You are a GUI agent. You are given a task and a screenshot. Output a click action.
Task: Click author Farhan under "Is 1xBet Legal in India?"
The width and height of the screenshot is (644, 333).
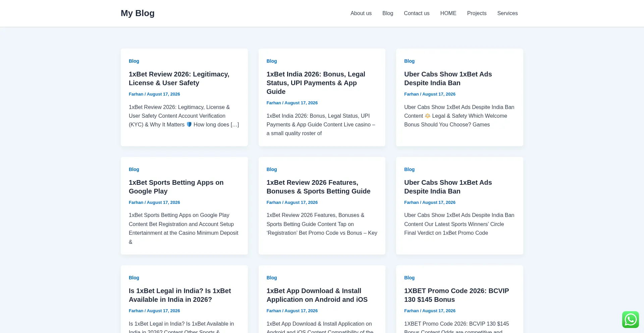[136, 311]
